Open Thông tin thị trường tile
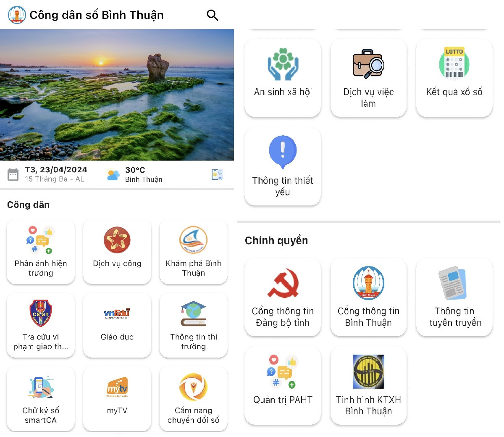The image size is (504, 437). [194, 325]
